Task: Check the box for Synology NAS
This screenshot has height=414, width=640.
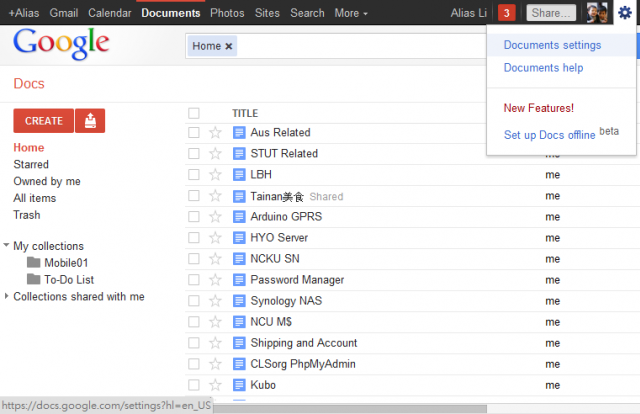Action: 194,301
